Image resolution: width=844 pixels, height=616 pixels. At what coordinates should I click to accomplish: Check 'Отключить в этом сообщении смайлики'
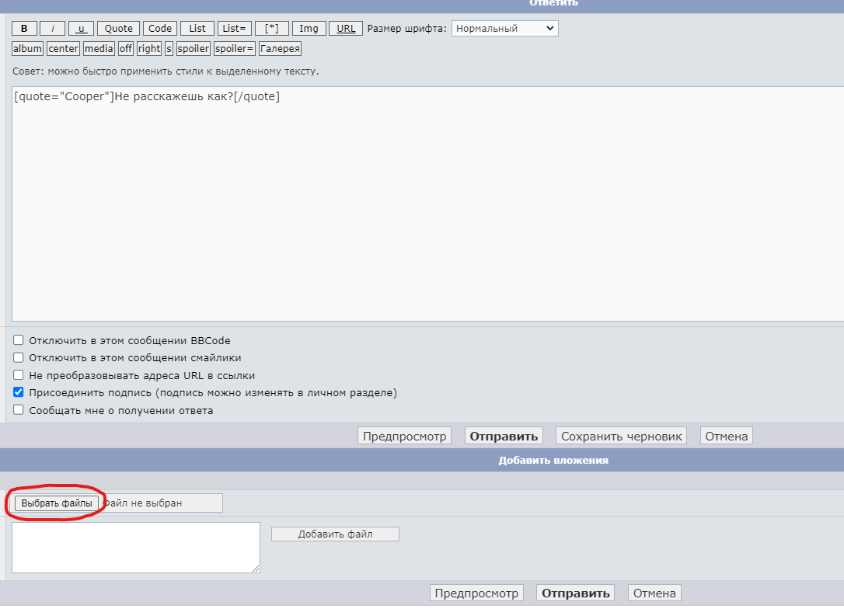pos(18,357)
